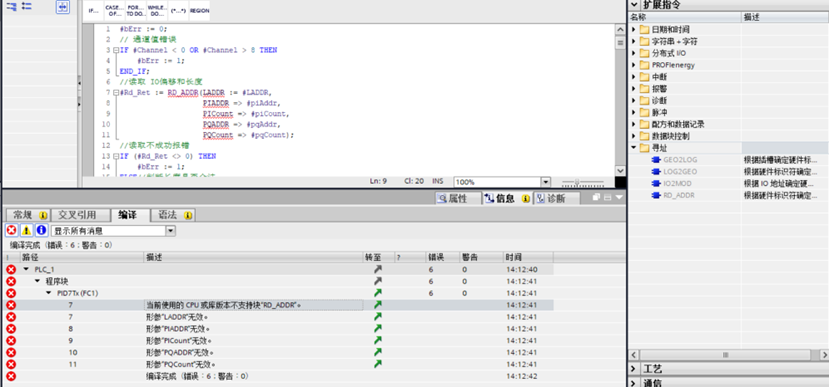Jump to the RD_ADDR unsupported block error

click(377, 305)
